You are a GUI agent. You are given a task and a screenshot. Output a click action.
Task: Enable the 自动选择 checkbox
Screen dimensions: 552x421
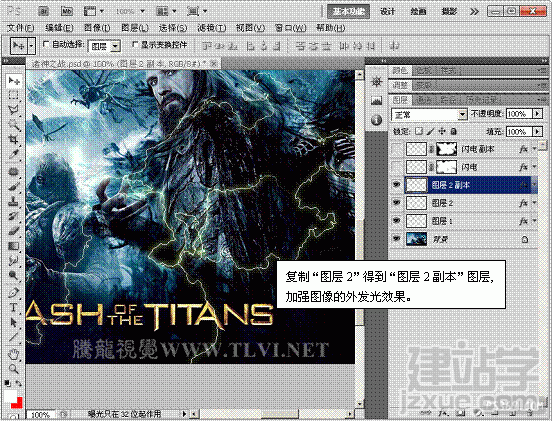coord(46,44)
